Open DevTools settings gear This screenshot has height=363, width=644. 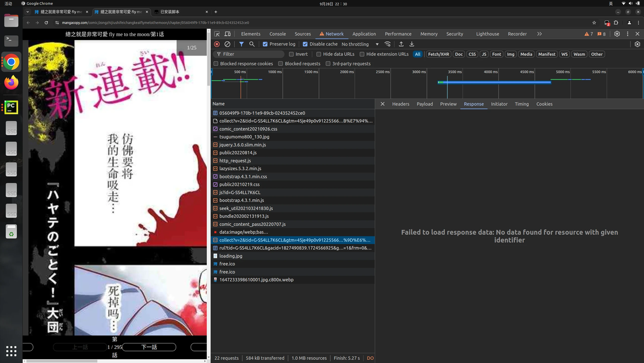(x=617, y=34)
